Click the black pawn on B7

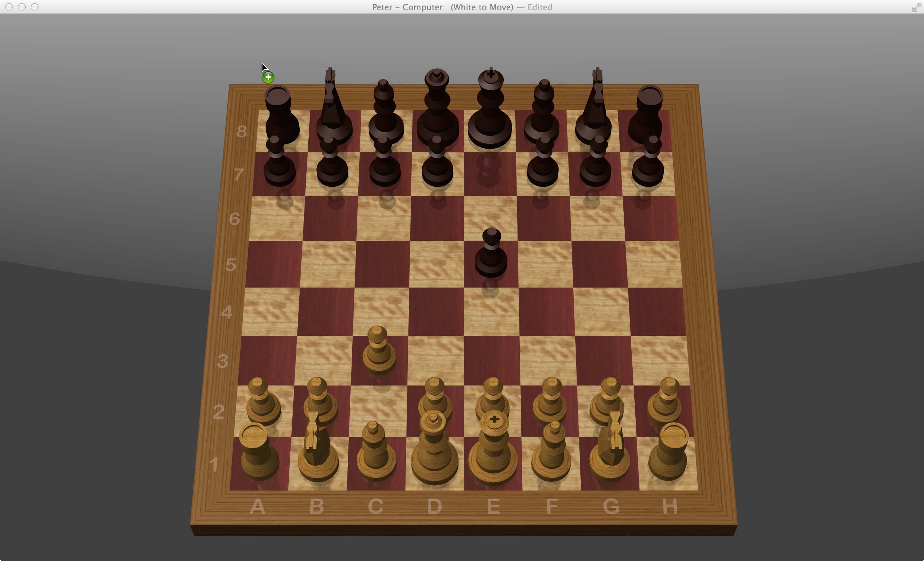tap(332, 162)
